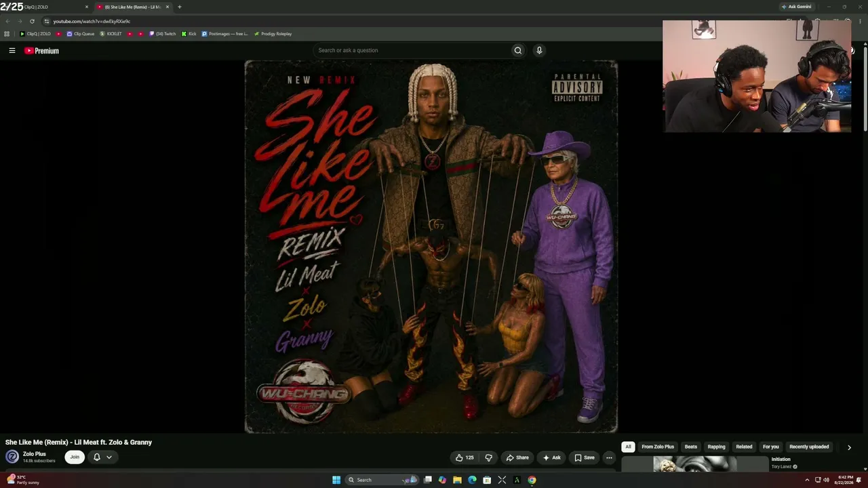
Task: Select the All filter chip
Action: click(628, 447)
